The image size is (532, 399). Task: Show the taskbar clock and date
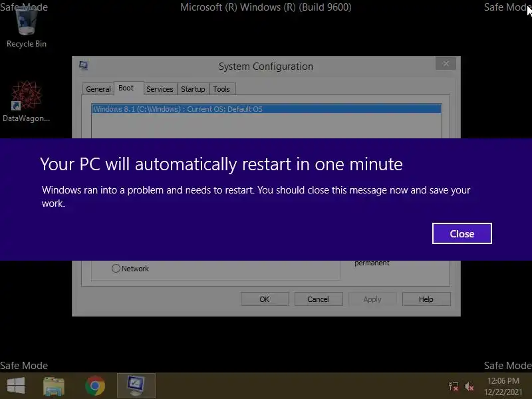point(503,386)
